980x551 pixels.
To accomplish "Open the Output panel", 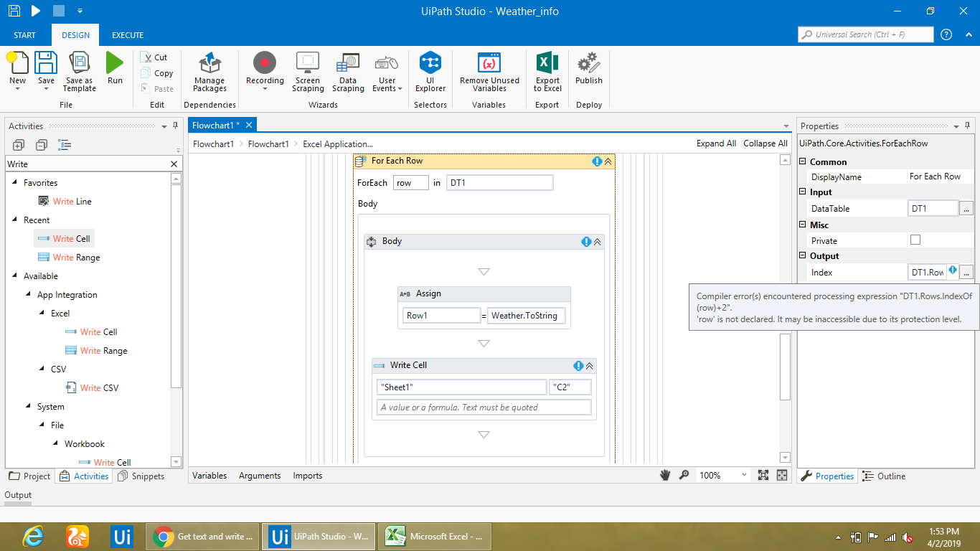I will [18, 495].
